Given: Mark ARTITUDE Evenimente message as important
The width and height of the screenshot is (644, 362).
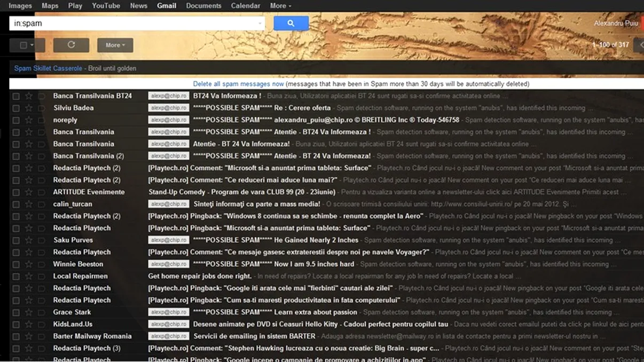Looking at the screenshot, I should [x=42, y=192].
